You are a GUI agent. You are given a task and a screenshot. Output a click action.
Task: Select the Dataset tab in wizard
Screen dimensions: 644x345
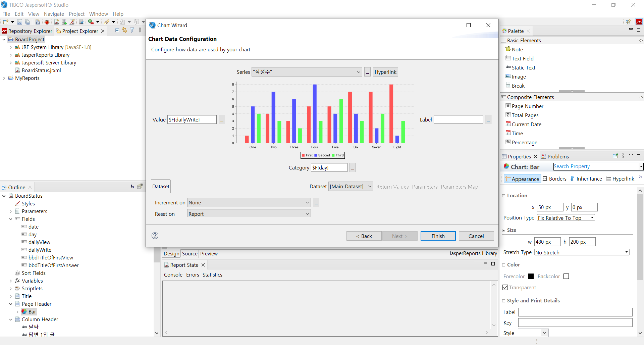pyautogui.click(x=161, y=187)
